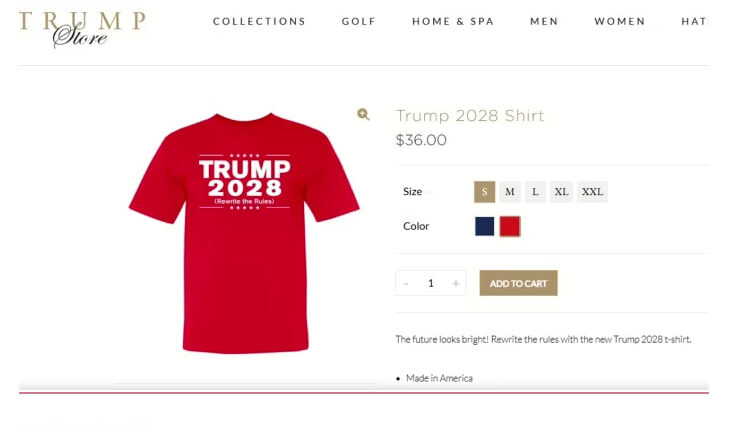Open the Golf menu

pyautogui.click(x=359, y=21)
